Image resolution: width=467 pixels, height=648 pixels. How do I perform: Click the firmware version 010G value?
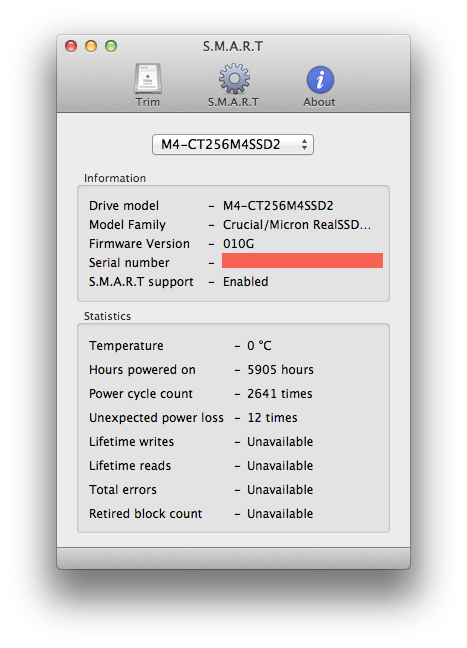coord(238,243)
